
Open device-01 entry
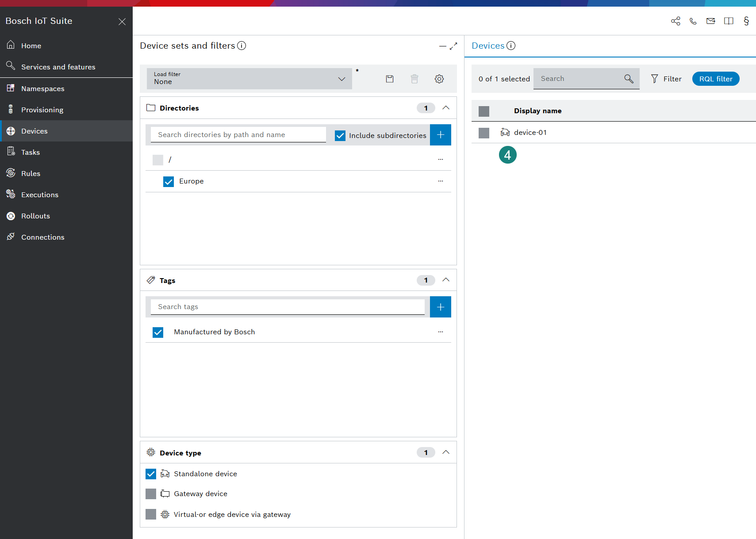point(530,132)
